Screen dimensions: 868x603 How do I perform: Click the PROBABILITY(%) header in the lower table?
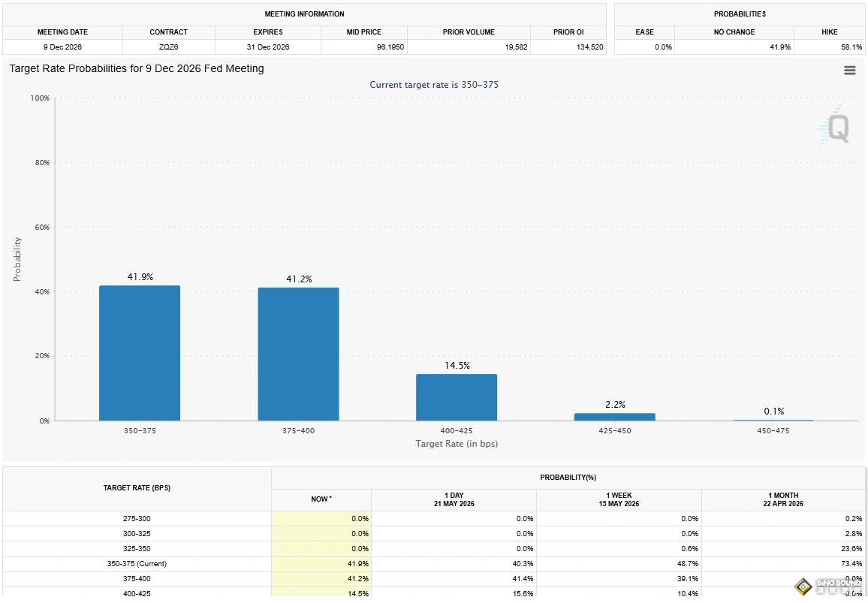pos(568,478)
